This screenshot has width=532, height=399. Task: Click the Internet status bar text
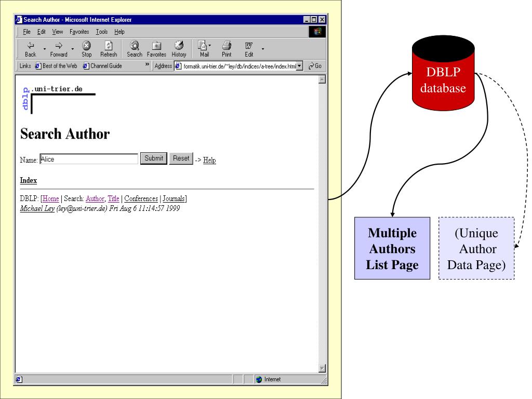pos(272,379)
